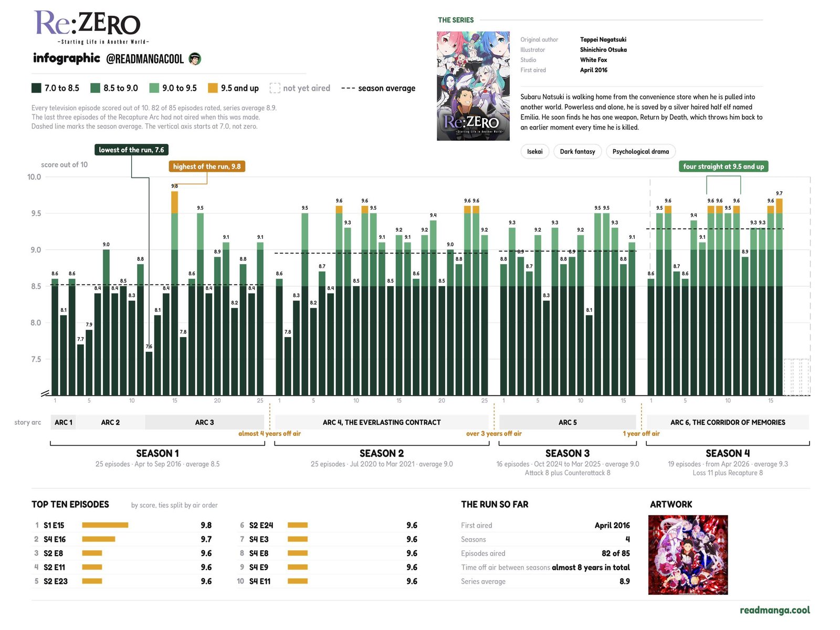This screenshot has height=630, width=840.
Task: Click the S4 E3 top episode row
Action: (x=328, y=539)
